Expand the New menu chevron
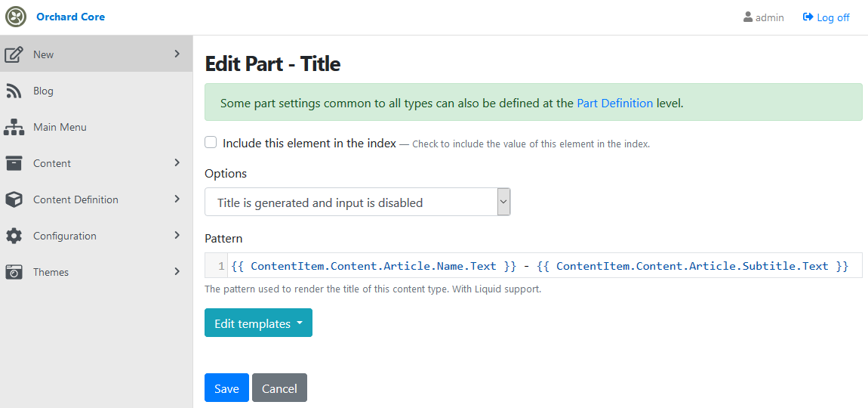The height and width of the screenshot is (408, 868). [177, 54]
